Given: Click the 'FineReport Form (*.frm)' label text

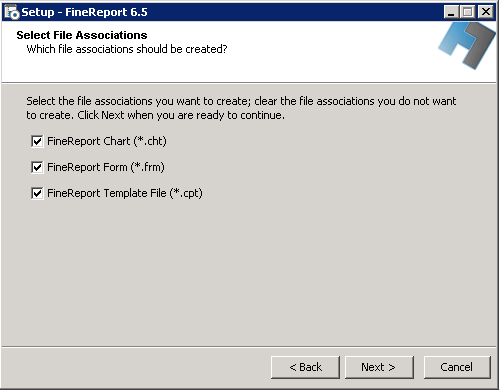Looking at the screenshot, I should 106,167.
